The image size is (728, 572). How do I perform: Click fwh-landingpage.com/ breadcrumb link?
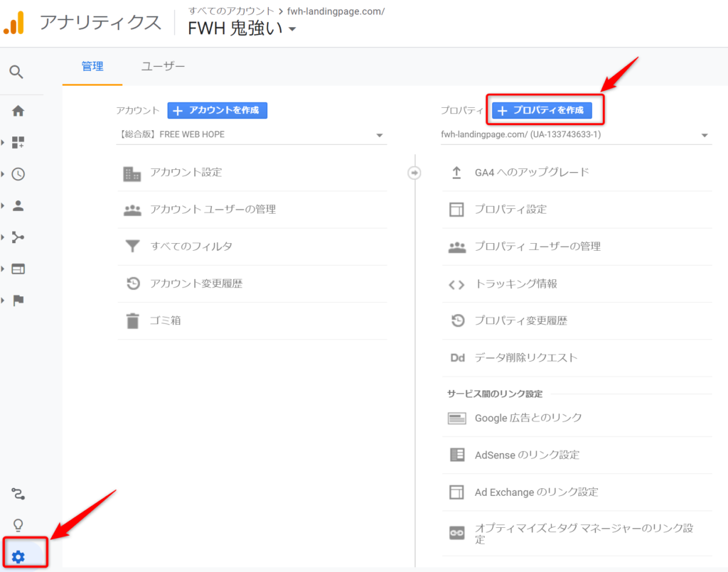(336, 11)
